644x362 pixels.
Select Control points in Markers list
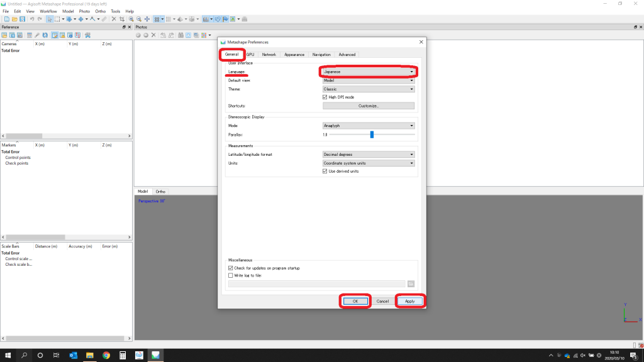(18, 158)
